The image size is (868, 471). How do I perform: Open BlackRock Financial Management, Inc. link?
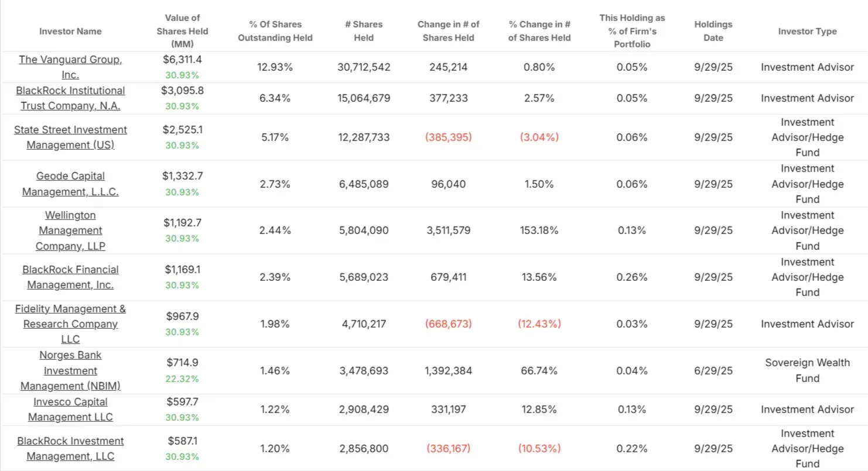pos(70,277)
